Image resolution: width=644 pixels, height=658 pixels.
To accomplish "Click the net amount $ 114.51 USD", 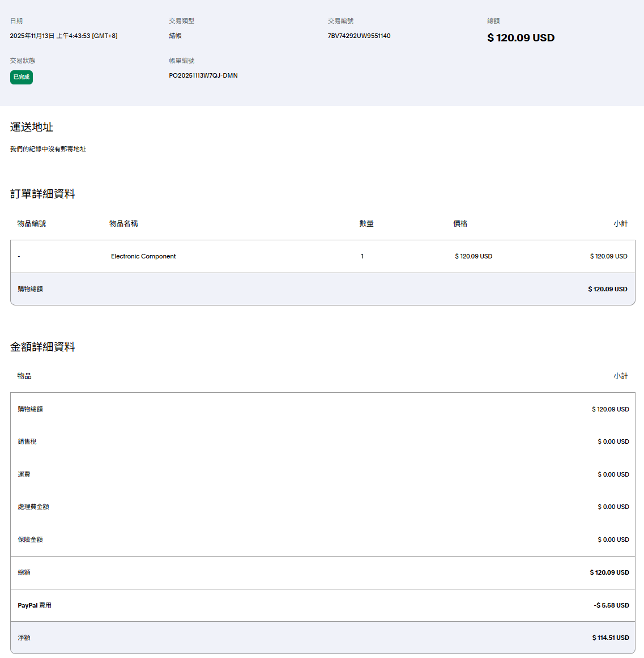I will 610,638.
